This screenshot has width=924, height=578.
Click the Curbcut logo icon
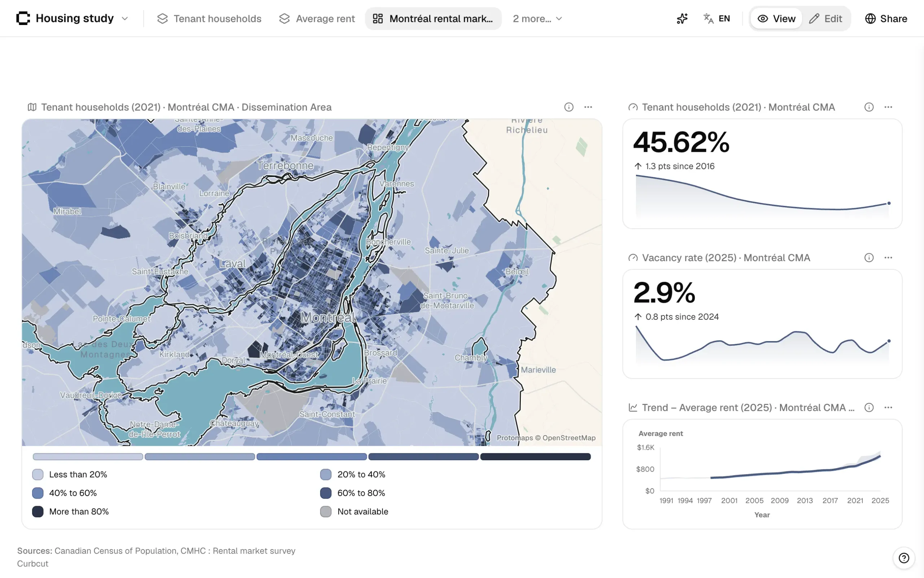[23, 18]
